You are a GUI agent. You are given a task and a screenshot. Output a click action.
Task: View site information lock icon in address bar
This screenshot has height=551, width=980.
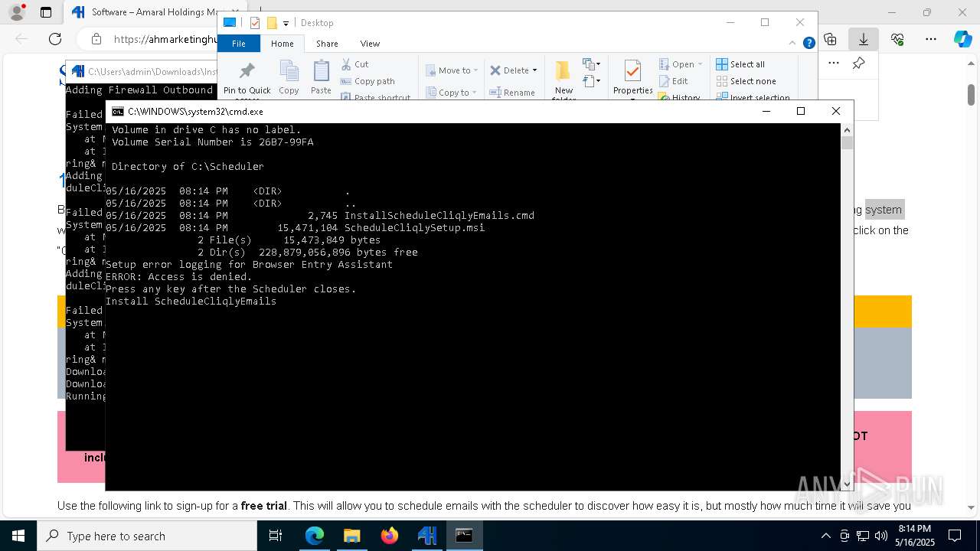point(96,39)
